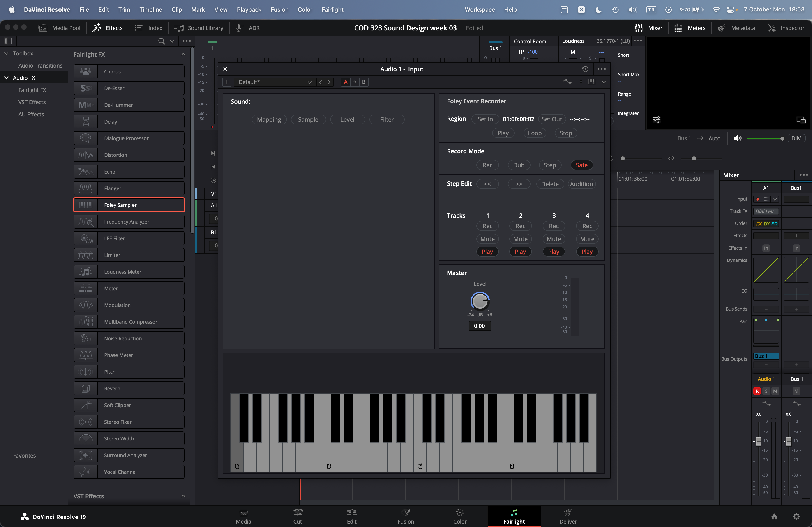
Task: Click Master level value field 0.00
Action: coord(479,326)
